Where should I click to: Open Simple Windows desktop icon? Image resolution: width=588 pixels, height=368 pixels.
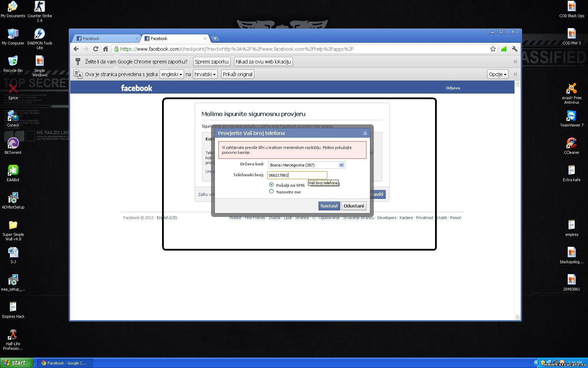click(x=40, y=66)
